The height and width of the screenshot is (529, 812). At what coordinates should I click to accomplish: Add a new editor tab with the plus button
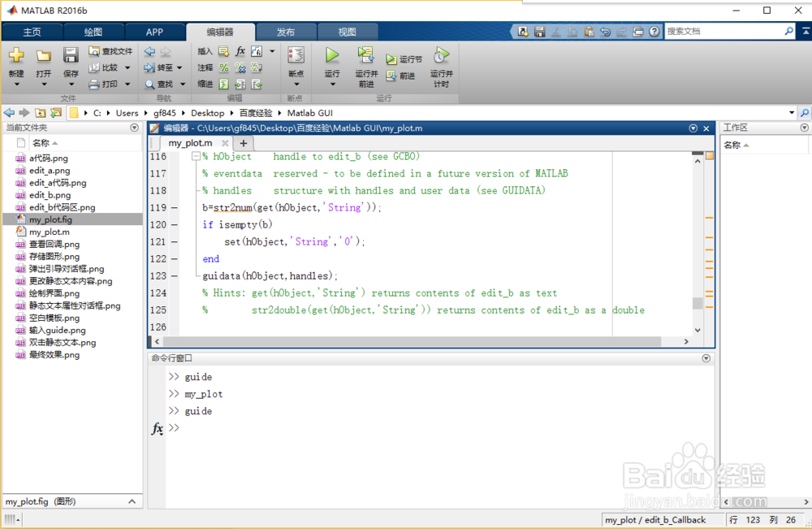[x=244, y=143]
